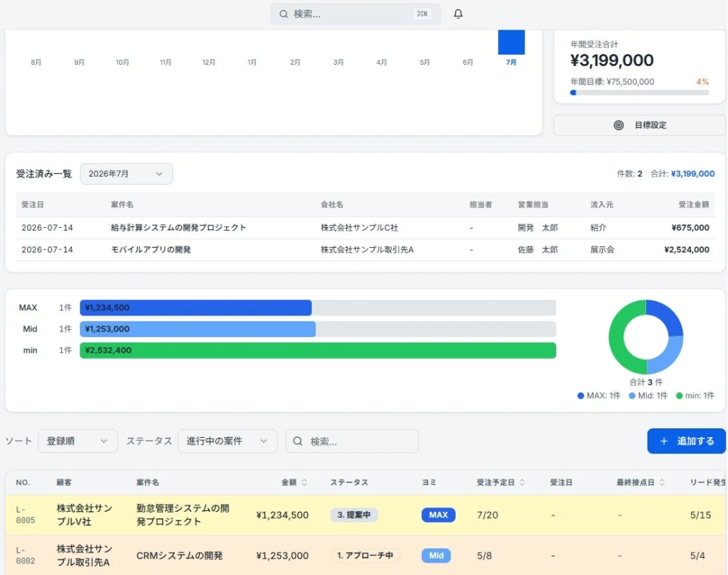The height and width of the screenshot is (575, 728).
Task: Sort by 最終接点日 column arrows
Action: tap(662, 482)
